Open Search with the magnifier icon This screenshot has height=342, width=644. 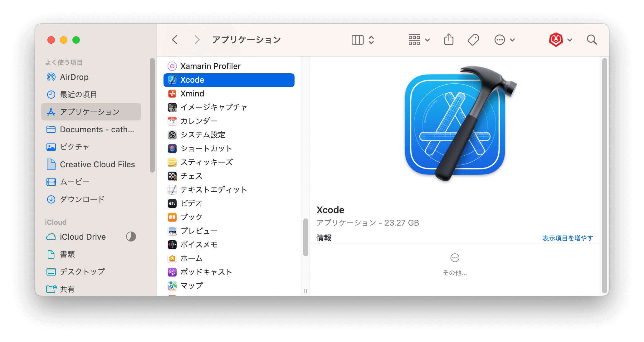point(591,40)
